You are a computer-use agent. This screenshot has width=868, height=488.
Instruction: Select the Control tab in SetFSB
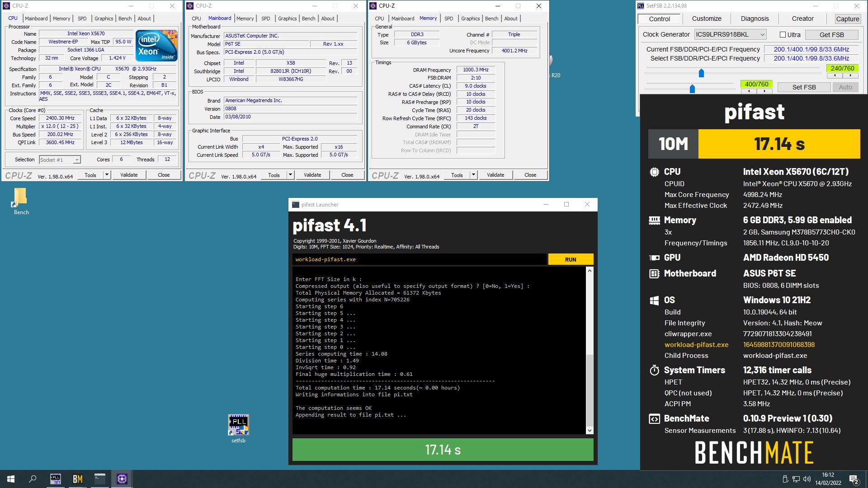[x=659, y=19]
